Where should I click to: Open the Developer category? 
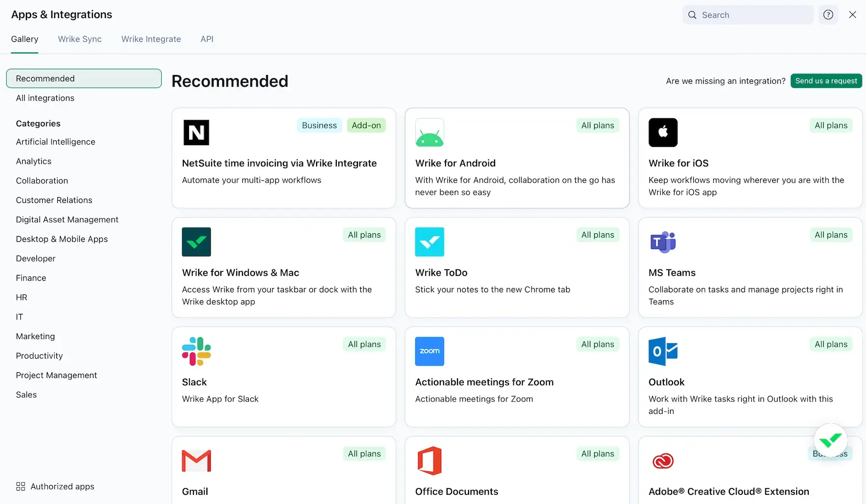(36, 259)
